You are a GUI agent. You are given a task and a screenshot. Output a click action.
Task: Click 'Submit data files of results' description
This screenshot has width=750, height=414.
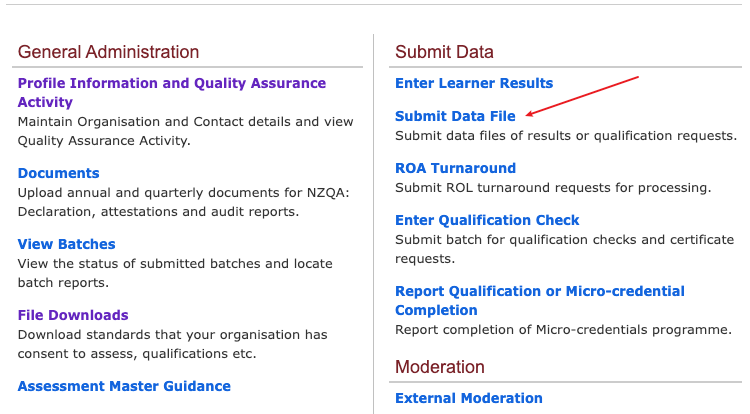pos(566,136)
